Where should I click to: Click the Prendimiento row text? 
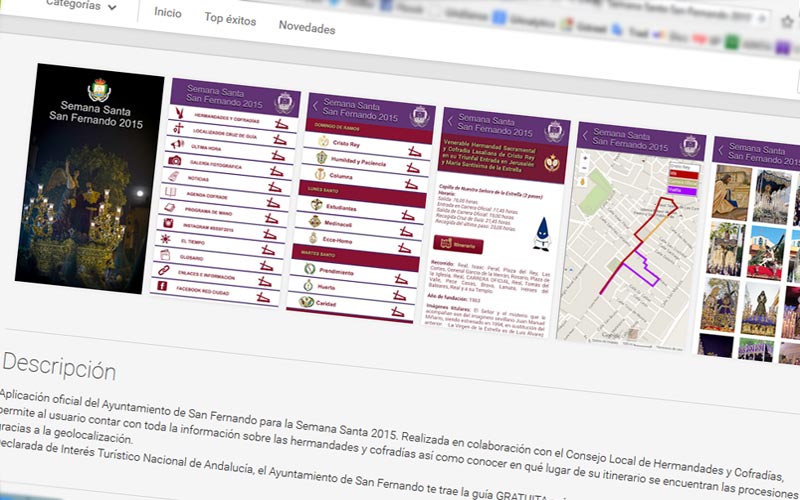(337, 272)
